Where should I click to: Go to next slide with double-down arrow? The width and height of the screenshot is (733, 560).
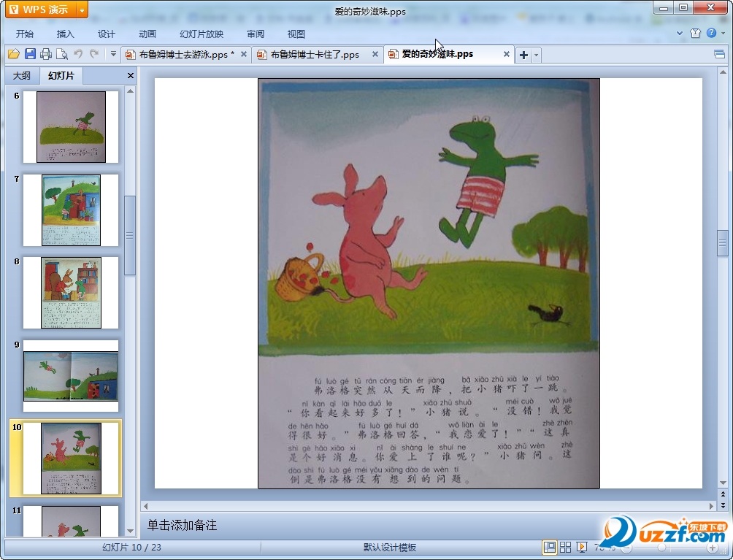[723, 505]
